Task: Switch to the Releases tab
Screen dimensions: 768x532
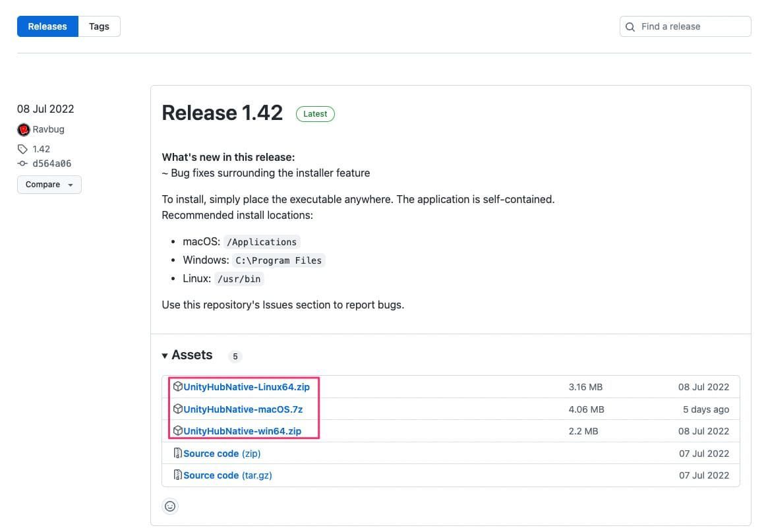Action: 47,26
